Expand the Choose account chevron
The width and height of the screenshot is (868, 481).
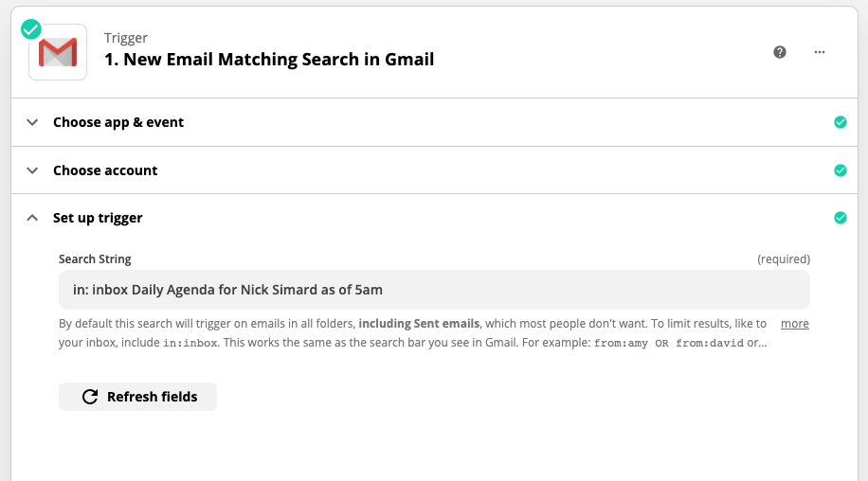(x=32, y=170)
